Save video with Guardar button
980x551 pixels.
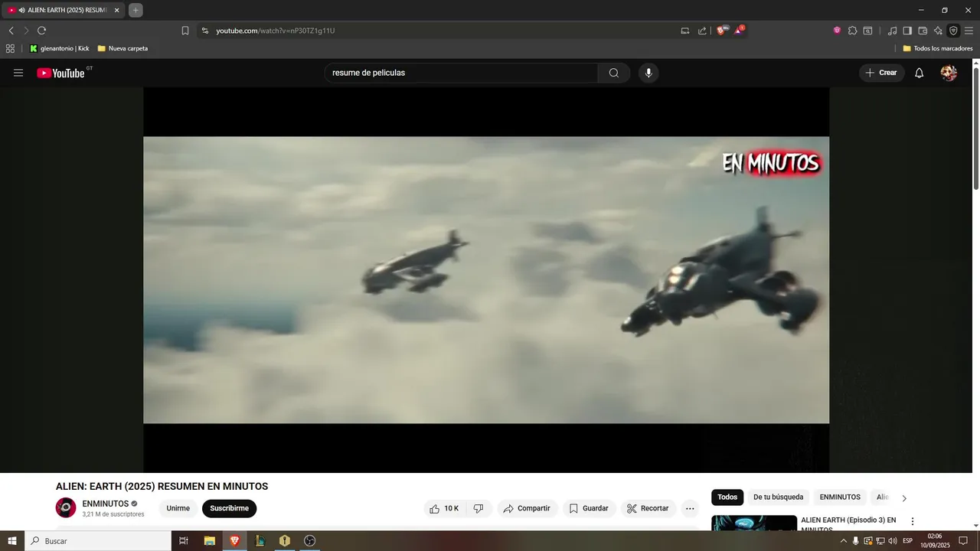pos(589,508)
